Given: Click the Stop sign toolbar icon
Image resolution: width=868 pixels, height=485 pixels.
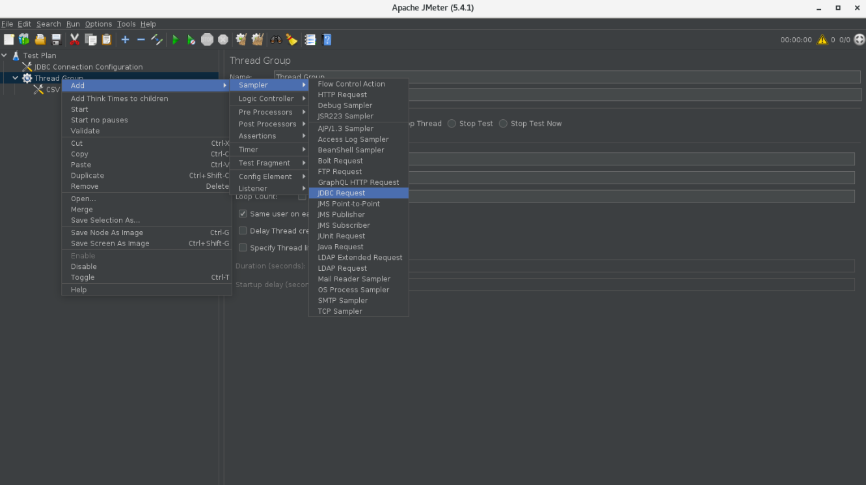Looking at the screenshot, I should point(207,40).
